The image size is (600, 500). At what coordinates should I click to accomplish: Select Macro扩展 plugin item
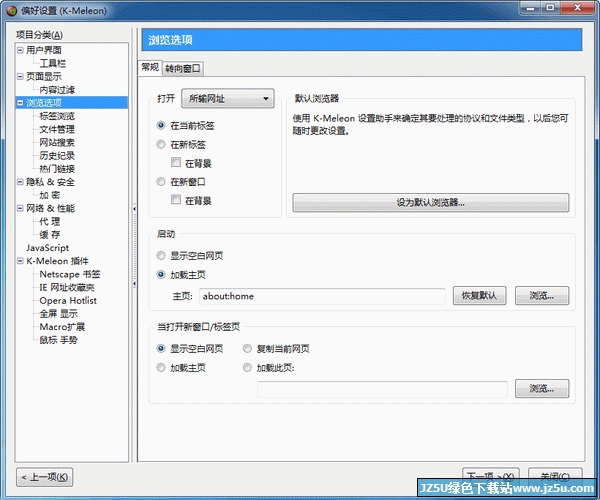tap(62, 327)
